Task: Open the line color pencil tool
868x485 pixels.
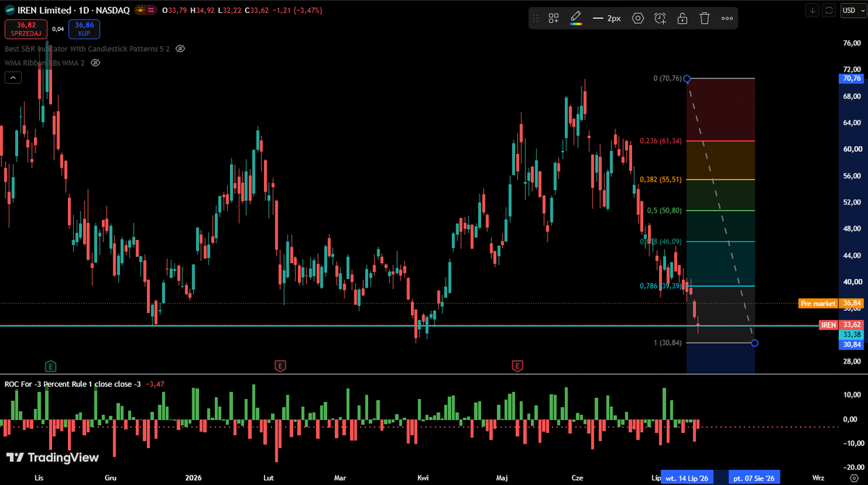Action: (576, 18)
